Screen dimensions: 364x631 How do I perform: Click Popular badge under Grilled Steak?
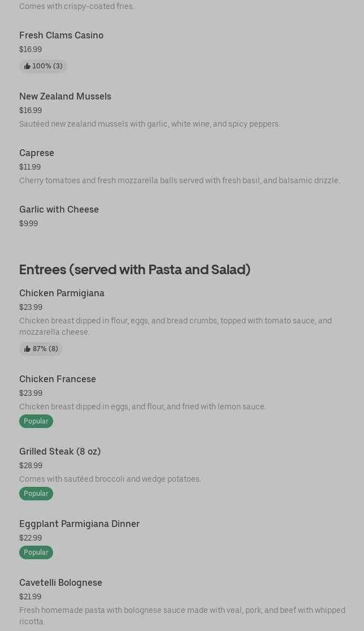36,494
